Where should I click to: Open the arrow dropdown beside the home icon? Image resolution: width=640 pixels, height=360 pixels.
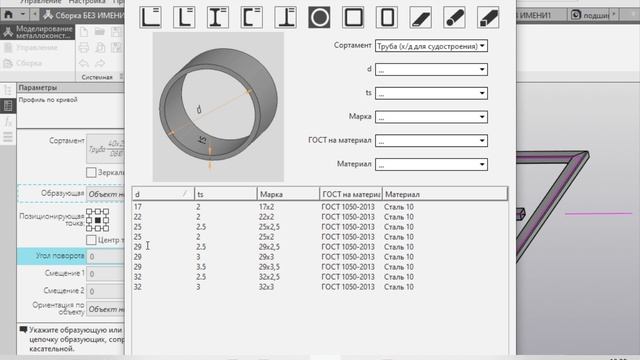[x=23, y=15]
